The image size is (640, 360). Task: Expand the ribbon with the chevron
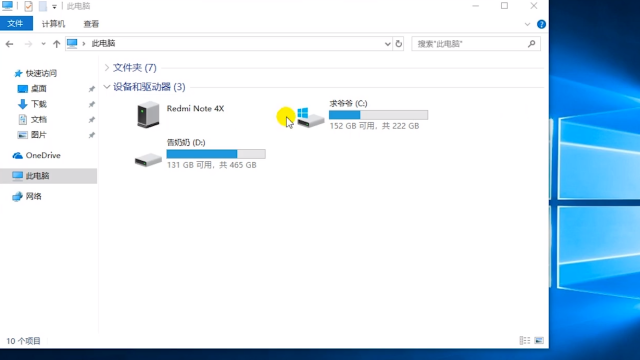click(x=527, y=24)
